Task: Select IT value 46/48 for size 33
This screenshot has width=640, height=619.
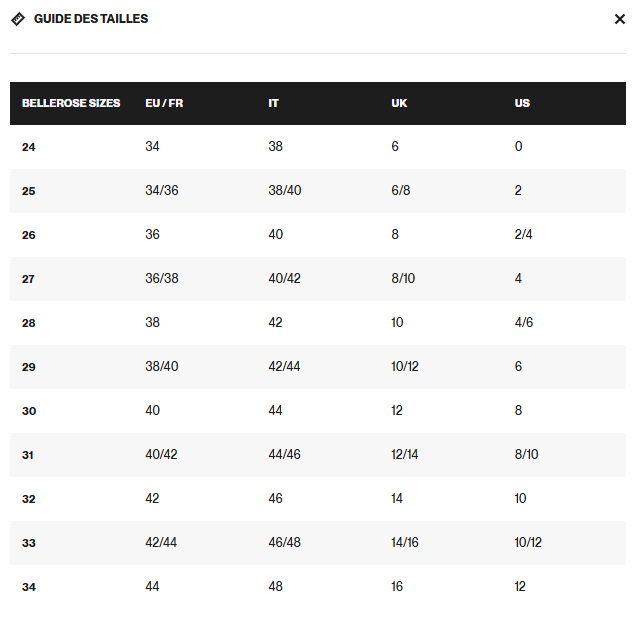Action: click(x=284, y=543)
